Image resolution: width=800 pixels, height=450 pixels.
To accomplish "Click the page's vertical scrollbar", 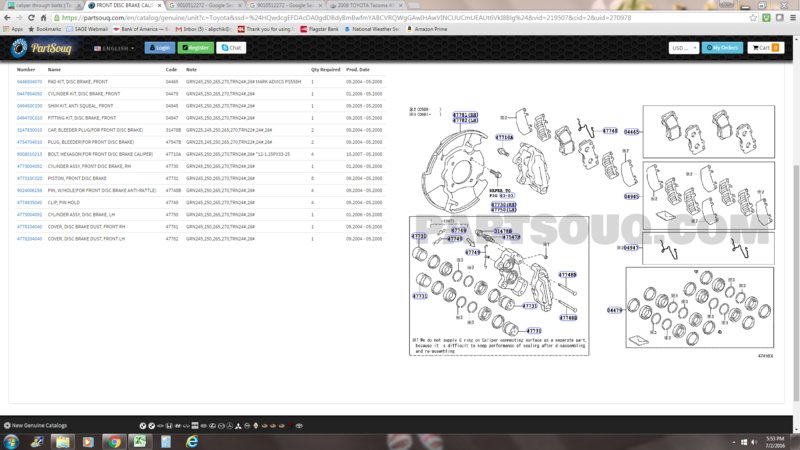I will pos(796,235).
